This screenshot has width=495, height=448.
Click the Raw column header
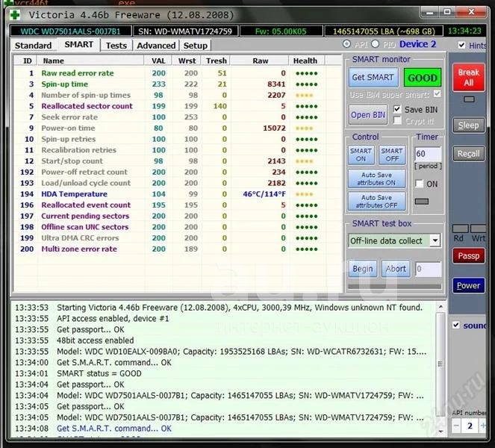(260, 60)
